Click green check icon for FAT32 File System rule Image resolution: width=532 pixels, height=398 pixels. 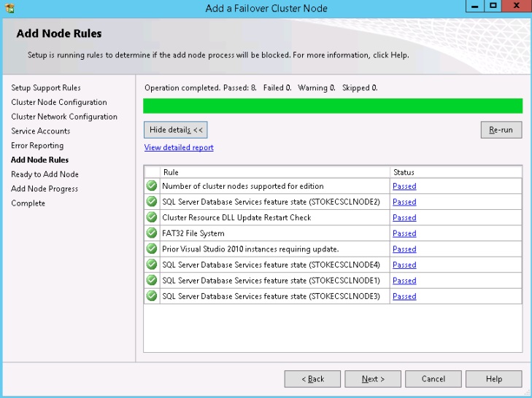(x=152, y=233)
